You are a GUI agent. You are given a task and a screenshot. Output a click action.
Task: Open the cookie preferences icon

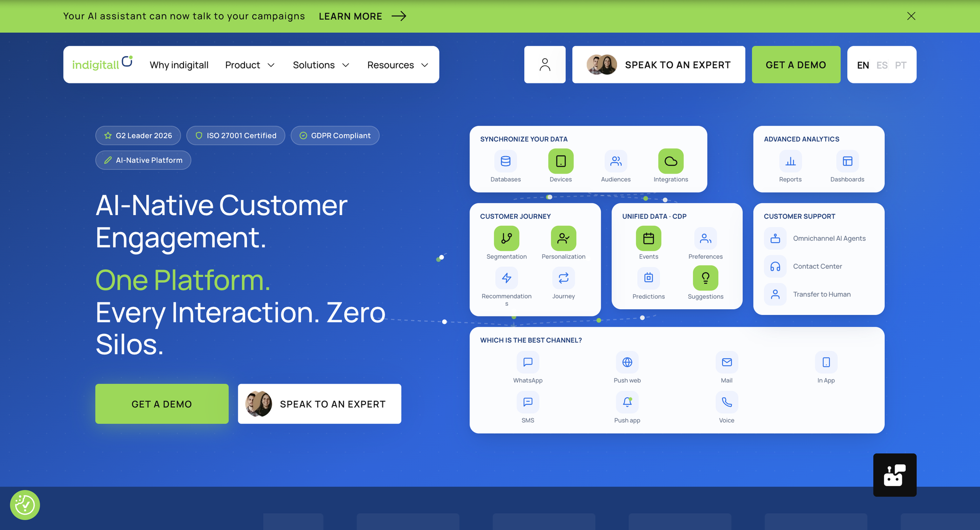point(25,505)
